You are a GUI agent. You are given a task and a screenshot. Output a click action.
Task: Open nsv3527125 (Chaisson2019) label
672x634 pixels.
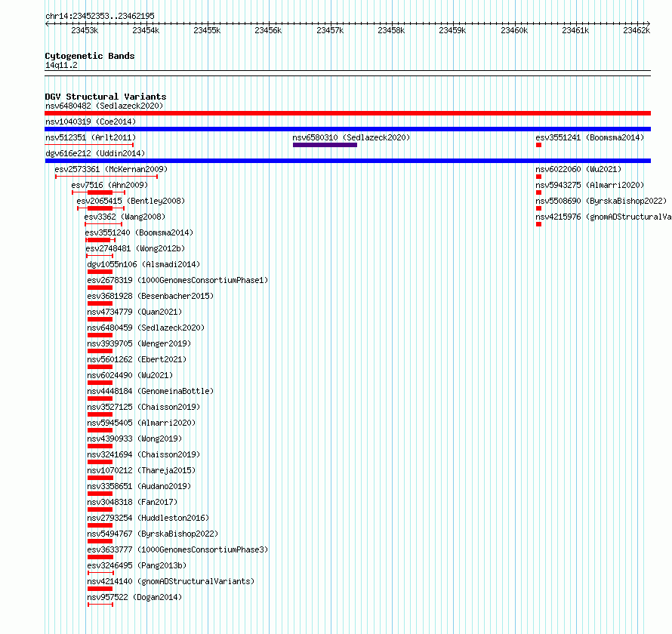click(143, 407)
